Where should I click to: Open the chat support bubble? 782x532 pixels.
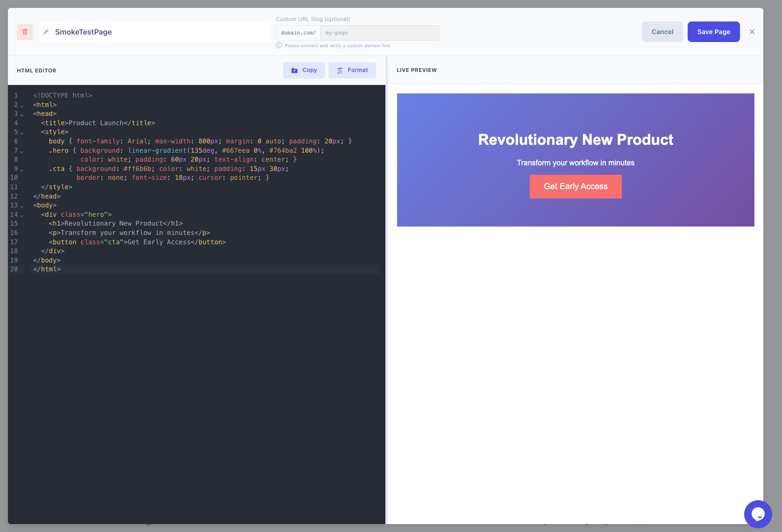(x=758, y=514)
